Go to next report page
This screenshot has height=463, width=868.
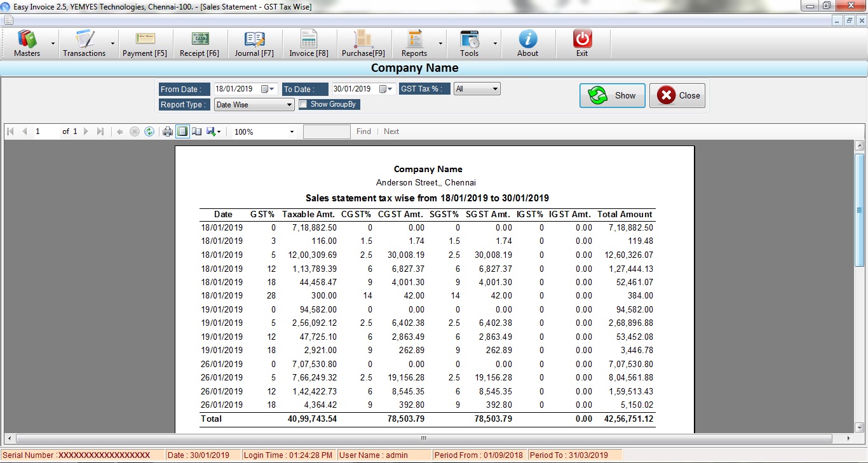click(86, 131)
